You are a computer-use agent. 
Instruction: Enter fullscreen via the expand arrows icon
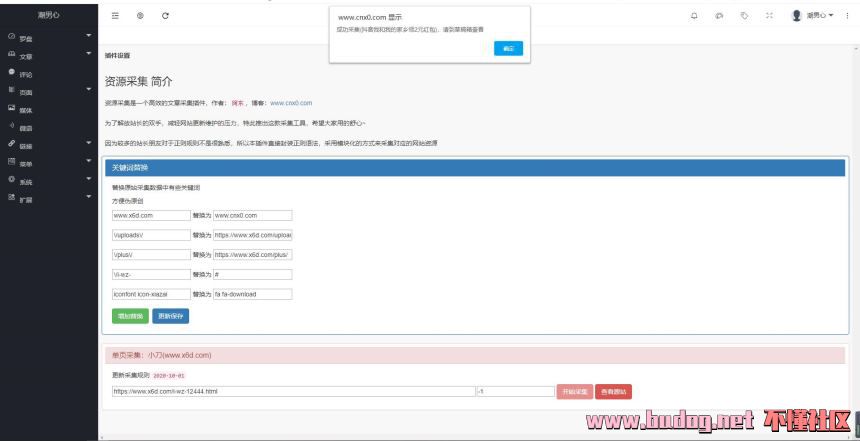(770, 16)
